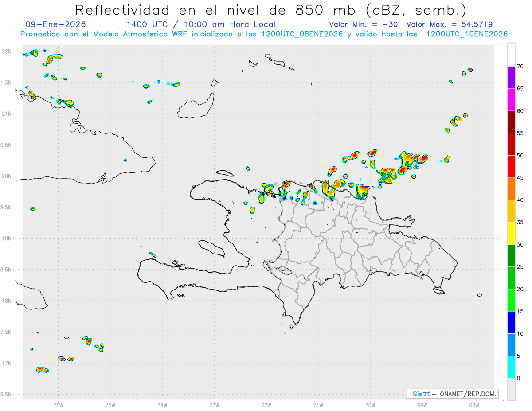This screenshot has height=411, width=532.
Task: Click the '15' label on the color scale
Action: (x=520, y=311)
